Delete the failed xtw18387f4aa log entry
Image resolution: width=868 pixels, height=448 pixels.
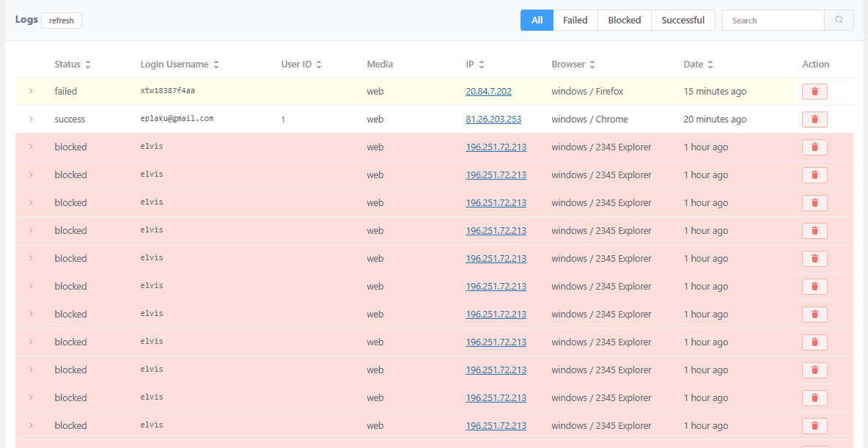(x=814, y=91)
